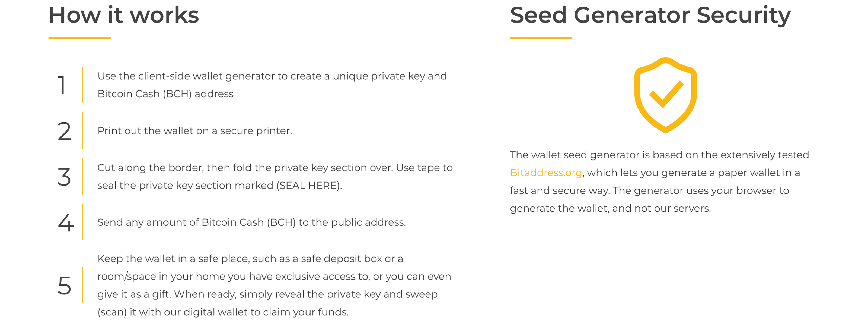
Task: Select the step number 5 numeral
Action: click(x=64, y=286)
